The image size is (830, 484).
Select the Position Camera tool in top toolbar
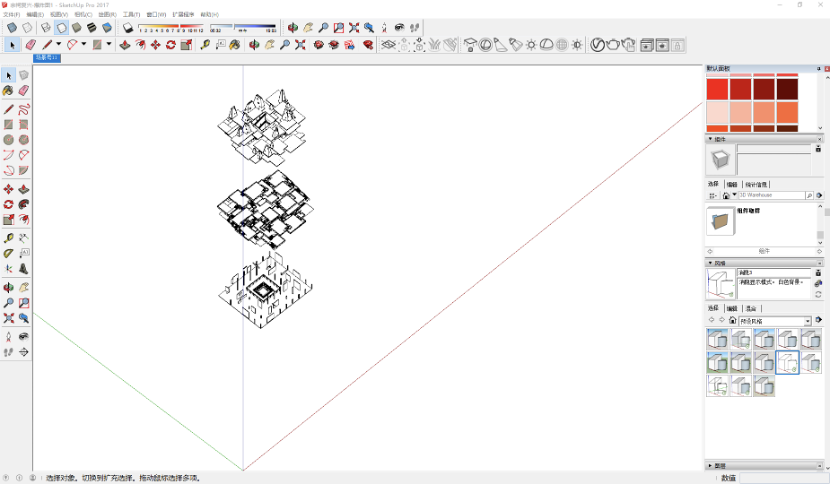coord(384,28)
